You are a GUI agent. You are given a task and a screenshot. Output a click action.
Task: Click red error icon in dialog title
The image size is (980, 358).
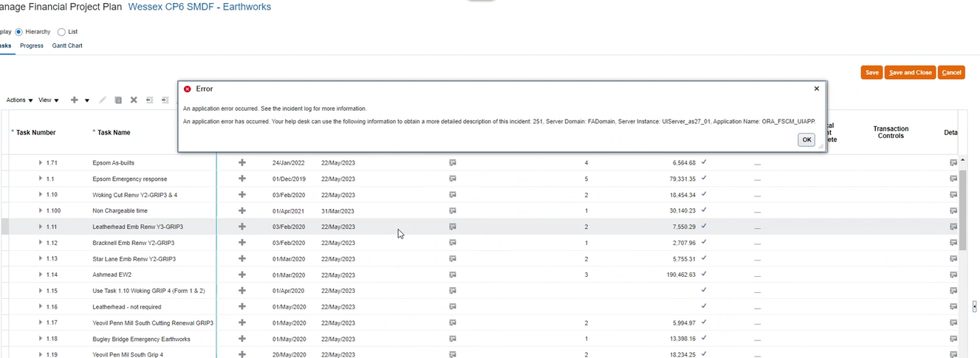187,89
